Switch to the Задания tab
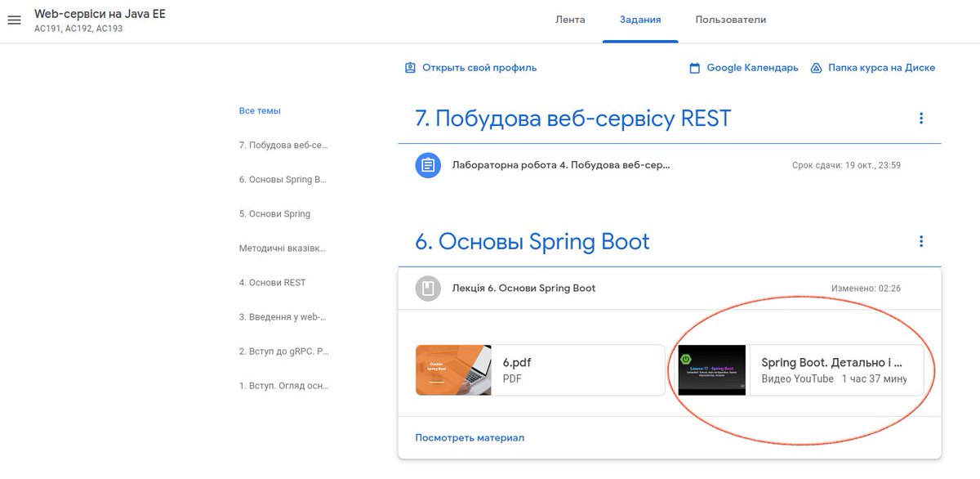 click(x=640, y=20)
